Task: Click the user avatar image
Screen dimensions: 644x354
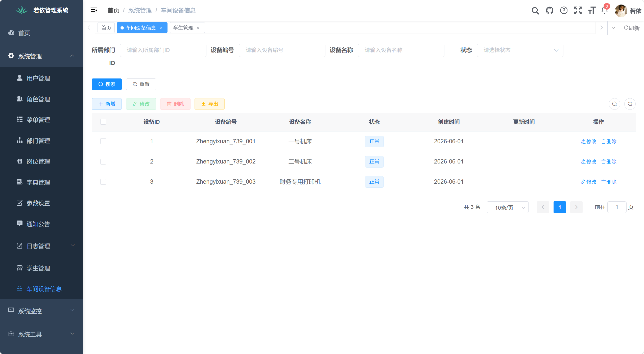Action: 621,11
